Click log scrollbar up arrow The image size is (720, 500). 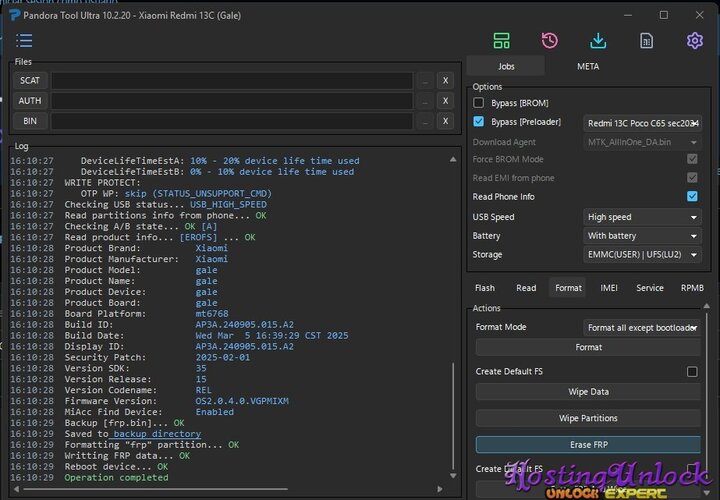pyautogui.click(x=453, y=159)
